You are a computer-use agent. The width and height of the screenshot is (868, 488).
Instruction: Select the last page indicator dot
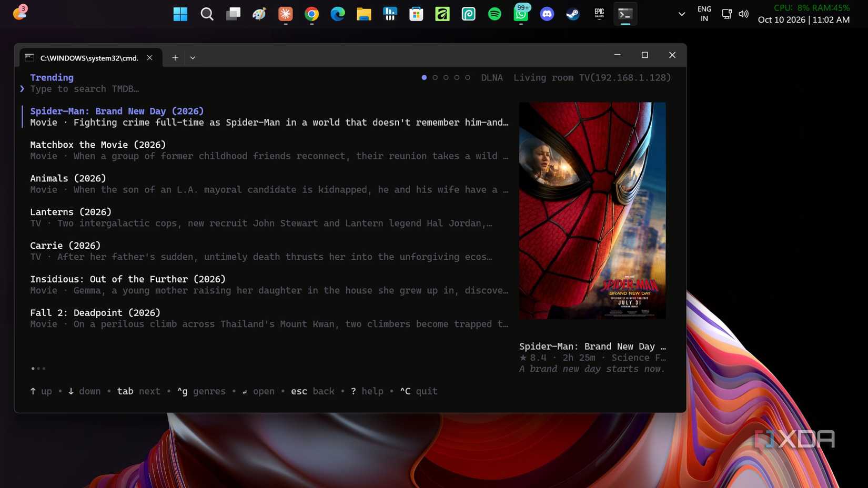pos(468,77)
